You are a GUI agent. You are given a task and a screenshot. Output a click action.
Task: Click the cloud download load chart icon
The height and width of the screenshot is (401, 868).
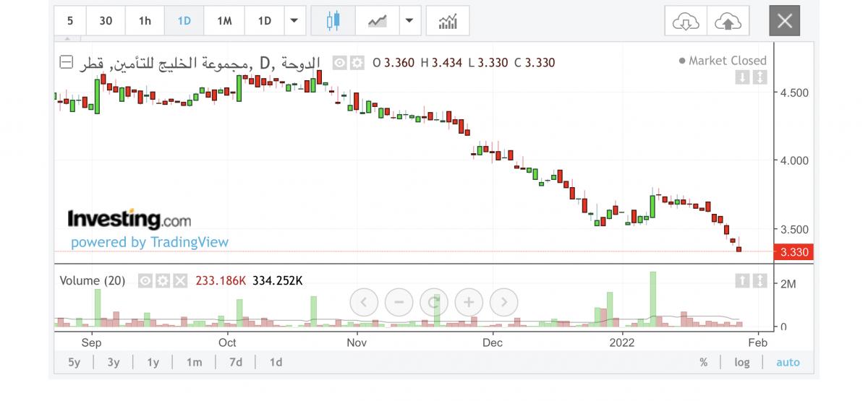[x=686, y=21]
